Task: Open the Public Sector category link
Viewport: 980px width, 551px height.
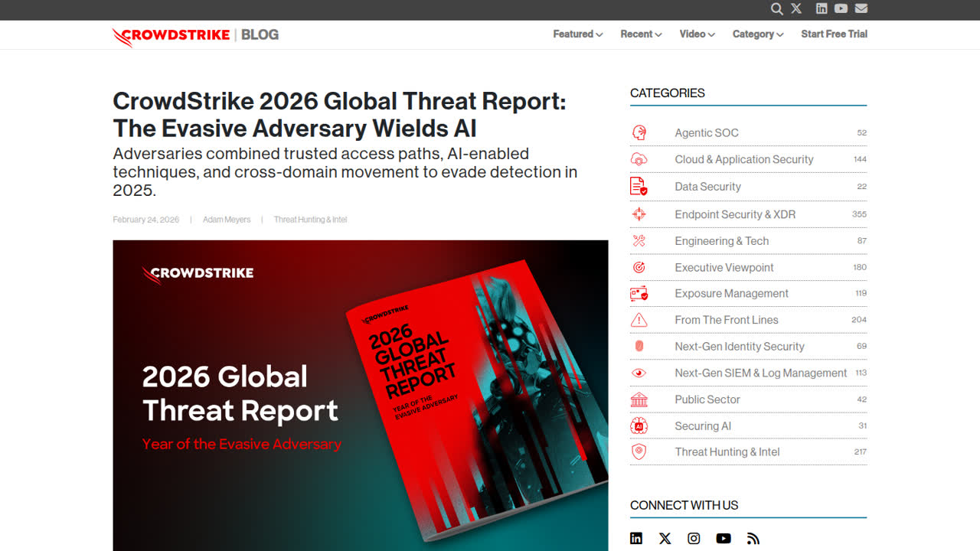Action: click(707, 399)
